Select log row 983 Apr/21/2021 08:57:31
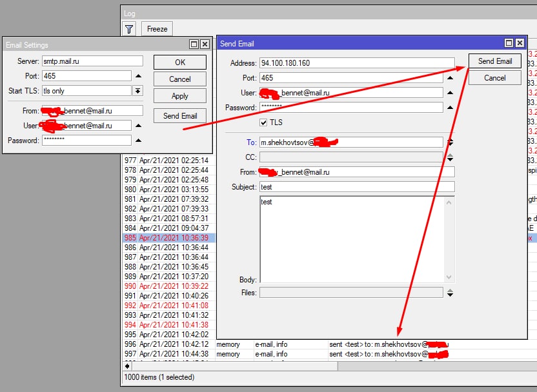 pyautogui.click(x=169, y=218)
